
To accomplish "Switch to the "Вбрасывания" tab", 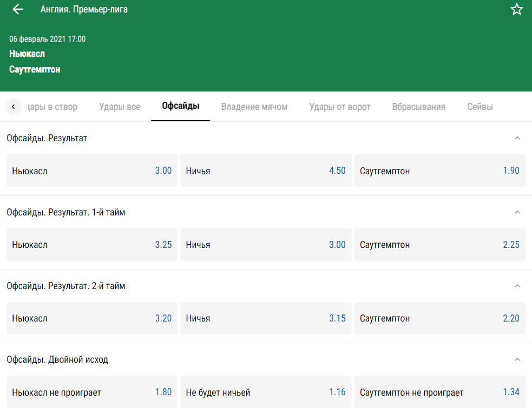I will click(x=419, y=107).
